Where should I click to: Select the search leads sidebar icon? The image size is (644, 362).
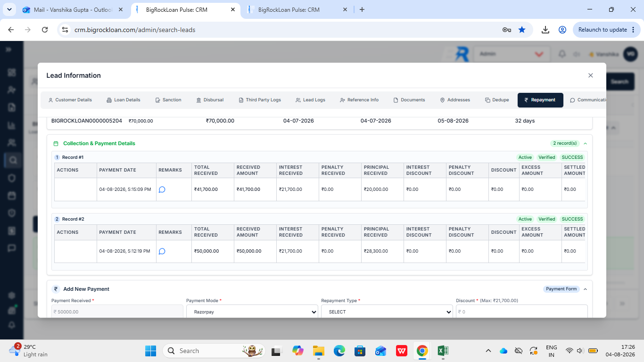point(13,160)
